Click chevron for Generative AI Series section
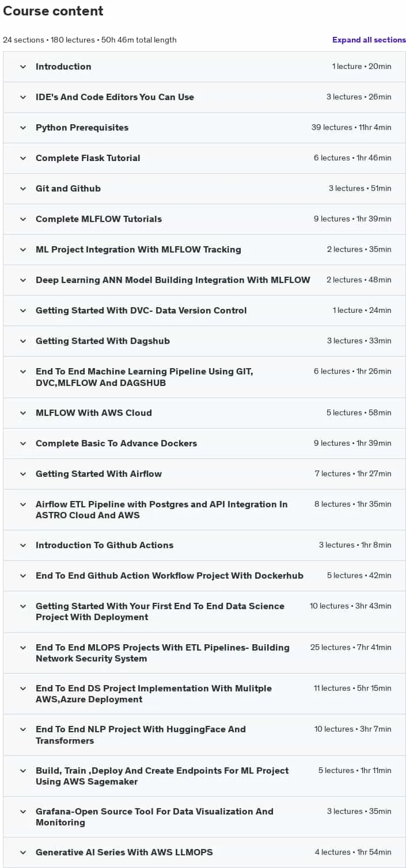Screen dimensions: 406x868 [23, 852]
